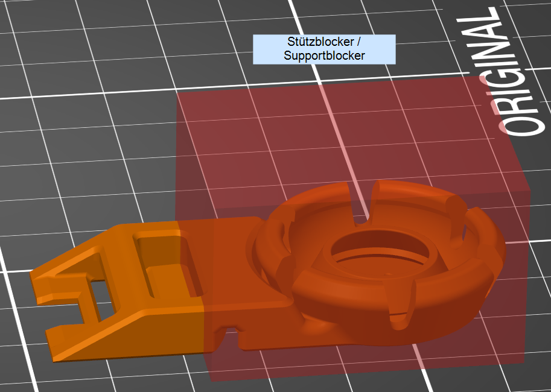Screen dimensions: 551x392
Task: Click the Stützblocker / Supportblocker label
Action: pos(324,49)
